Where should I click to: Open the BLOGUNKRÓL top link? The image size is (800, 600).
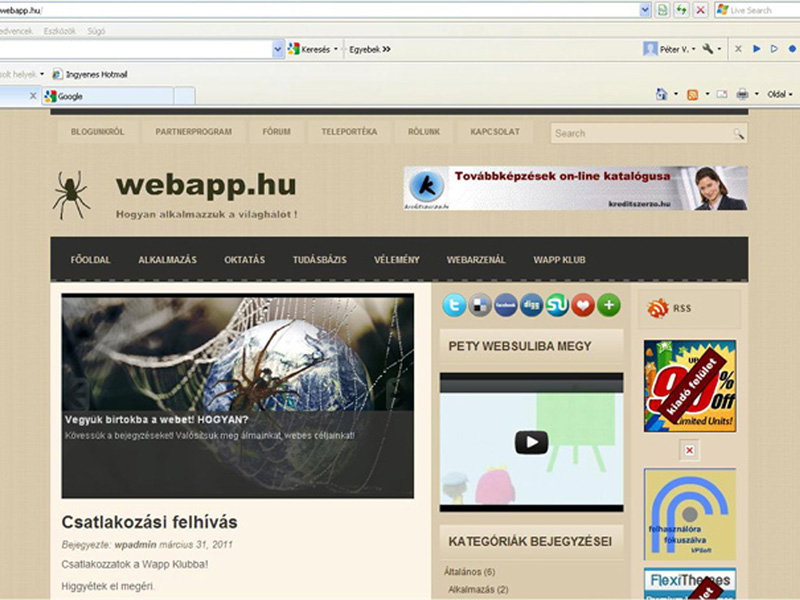point(97,132)
